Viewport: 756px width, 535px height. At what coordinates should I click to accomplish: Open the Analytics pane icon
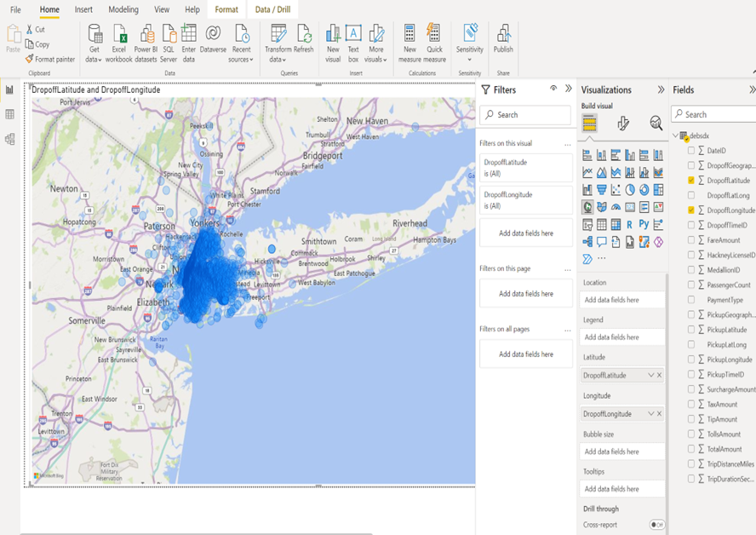656,124
